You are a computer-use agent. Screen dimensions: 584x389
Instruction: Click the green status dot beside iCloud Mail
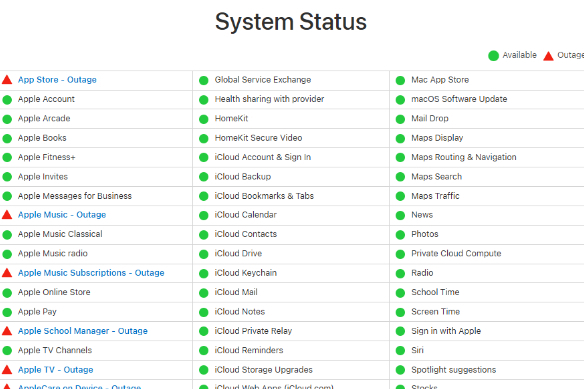click(204, 292)
